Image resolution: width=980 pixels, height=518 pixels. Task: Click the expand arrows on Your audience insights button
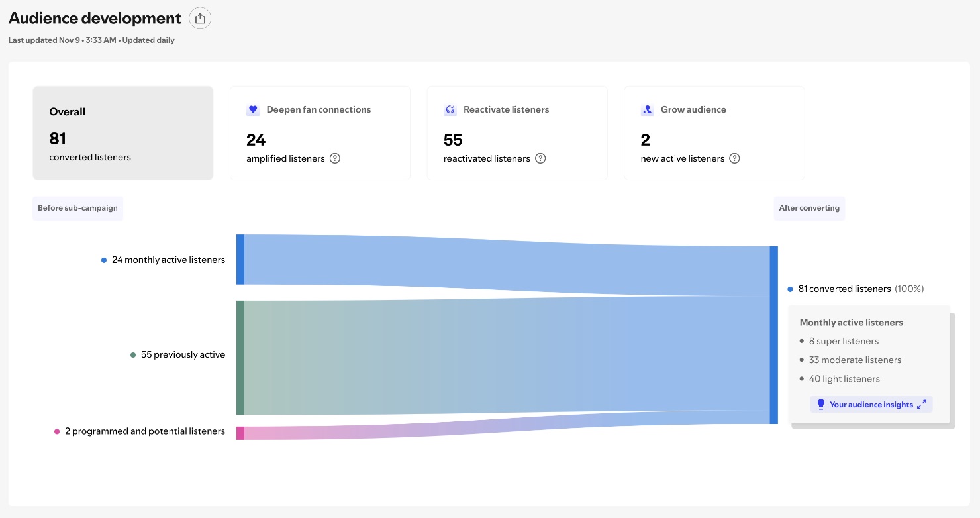pyautogui.click(x=922, y=404)
